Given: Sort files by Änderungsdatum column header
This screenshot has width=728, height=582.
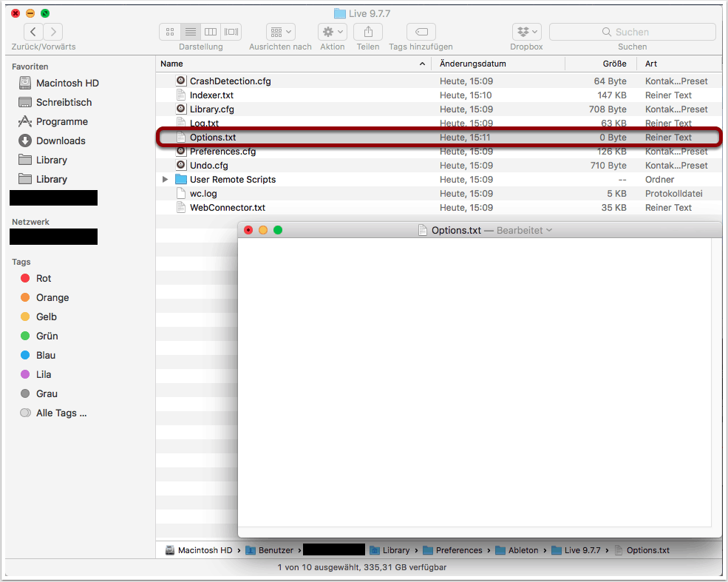Looking at the screenshot, I should click(x=473, y=64).
